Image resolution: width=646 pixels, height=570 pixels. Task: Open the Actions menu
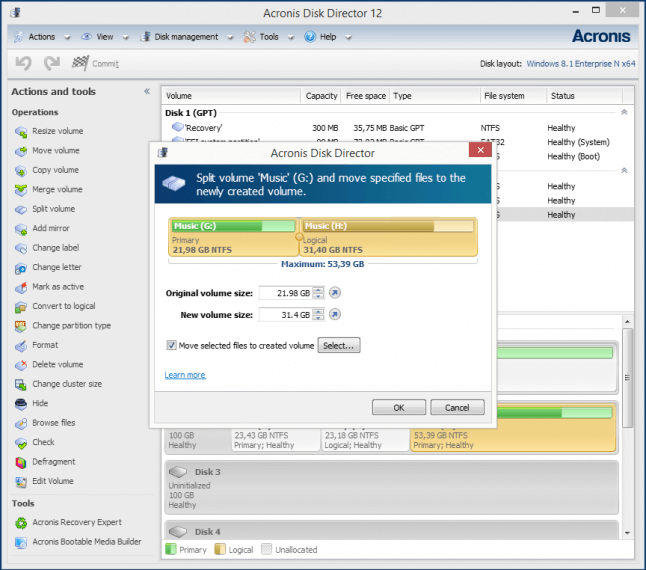coord(41,37)
